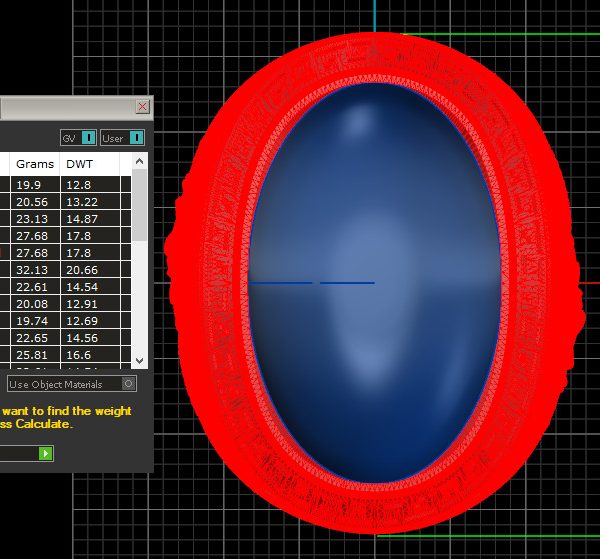Click the 23.13 grams cell
The height and width of the screenshot is (559, 600).
[x=32, y=218]
